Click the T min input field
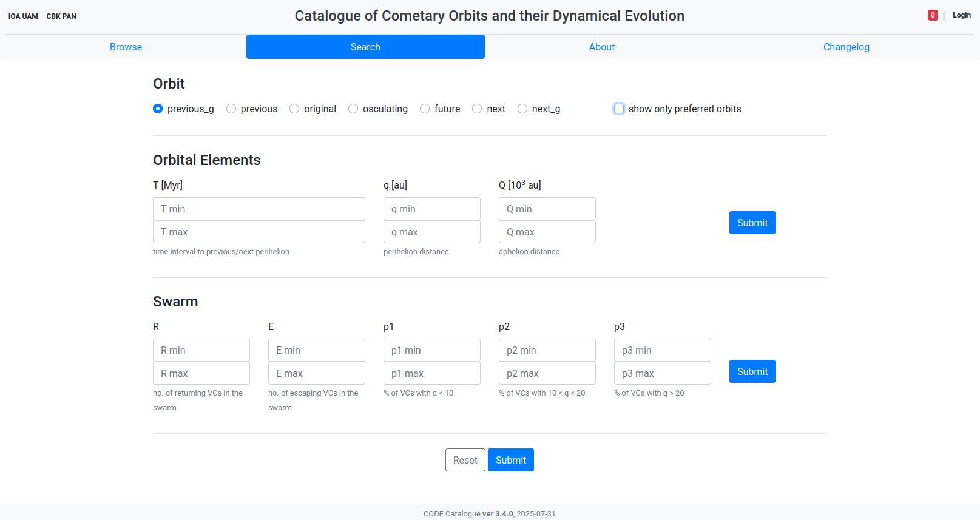The image size is (980, 520). (x=259, y=209)
